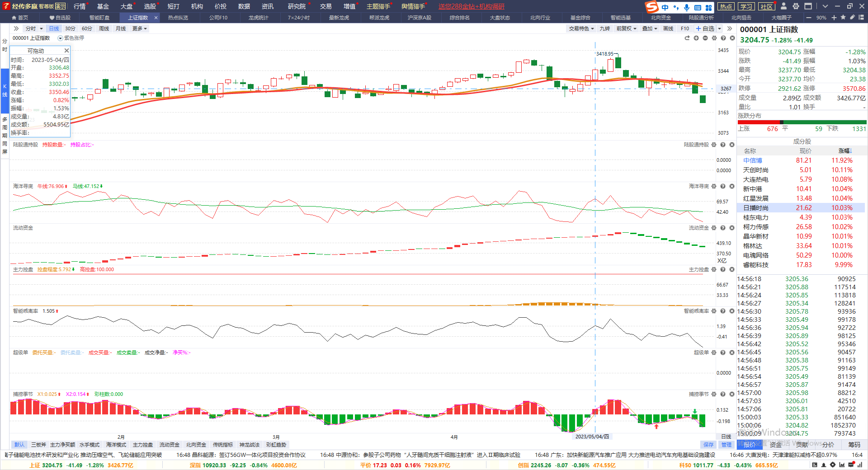Viewport: 868px width, 470px height.
Task: Open main K-line chart settings gear
Action: [x=714, y=38]
